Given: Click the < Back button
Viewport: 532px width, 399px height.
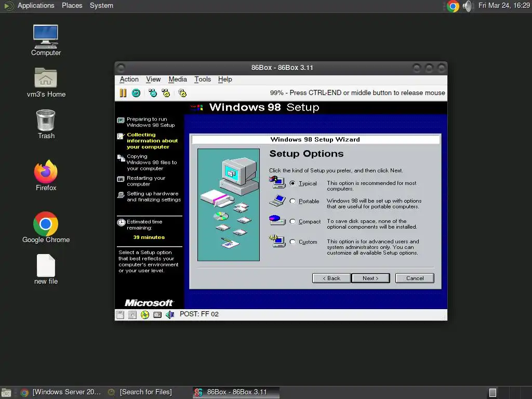Looking at the screenshot, I should [331, 278].
